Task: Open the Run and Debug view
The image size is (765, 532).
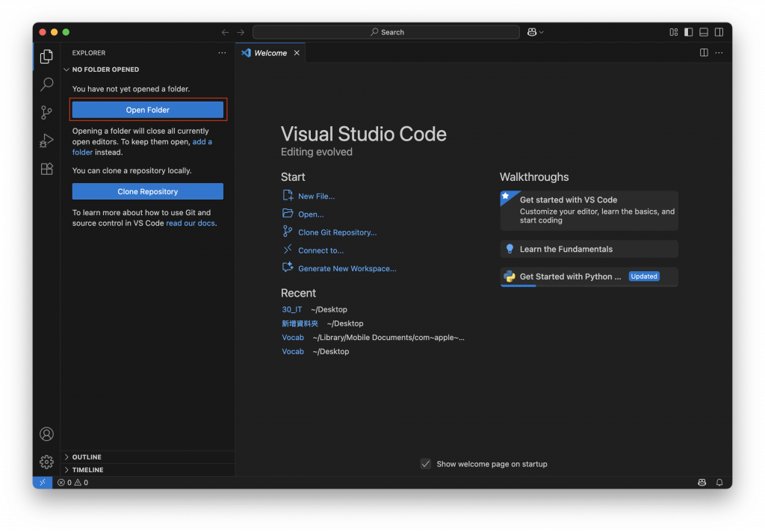Action: (x=46, y=140)
